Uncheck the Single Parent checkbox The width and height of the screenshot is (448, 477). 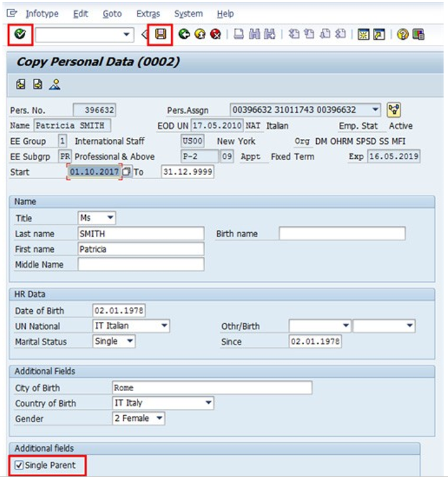pyautogui.click(x=19, y=465)
